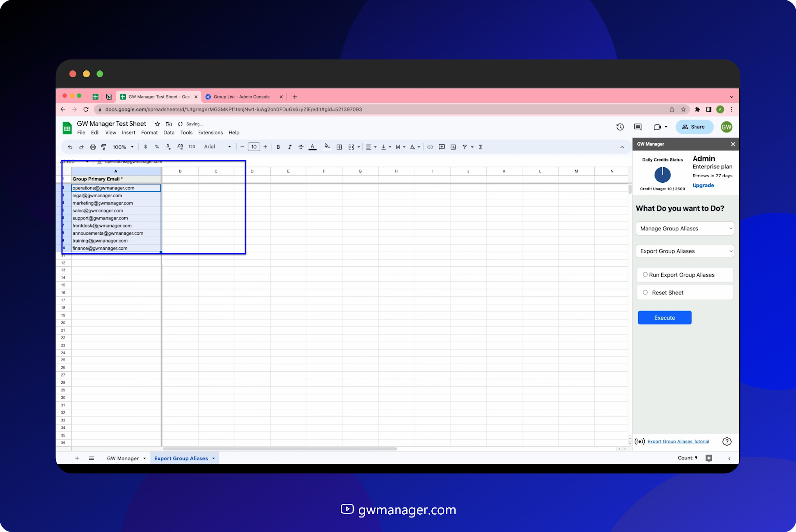Screen dimensions: 796x532
Task: Format as currency with the dollar icon
Action: [145, 147]
